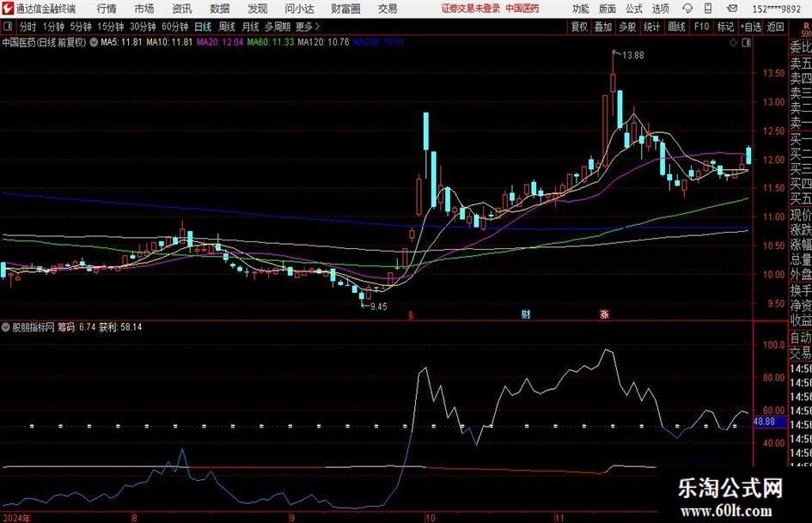Click the red 中国医药 title link

pos(522,9)
